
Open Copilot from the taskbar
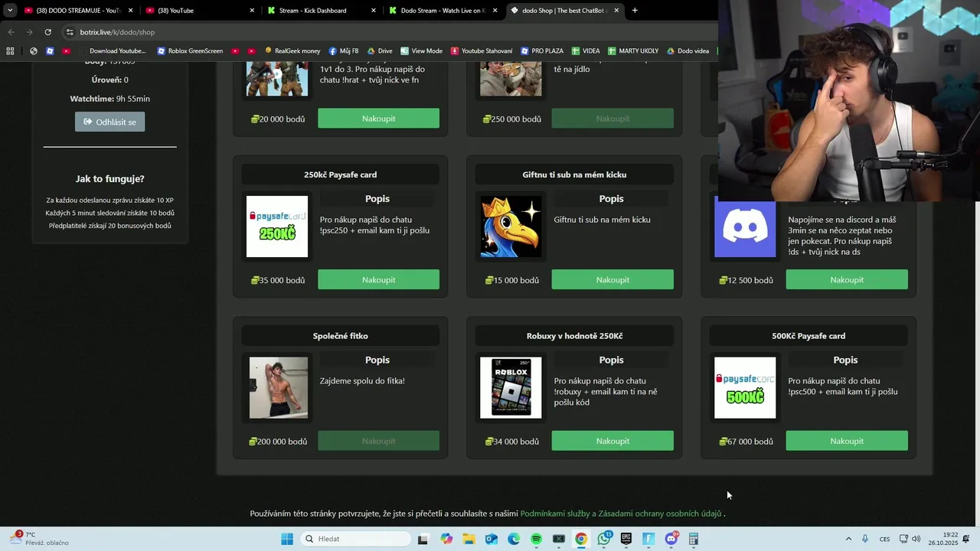tap(446, 539)
